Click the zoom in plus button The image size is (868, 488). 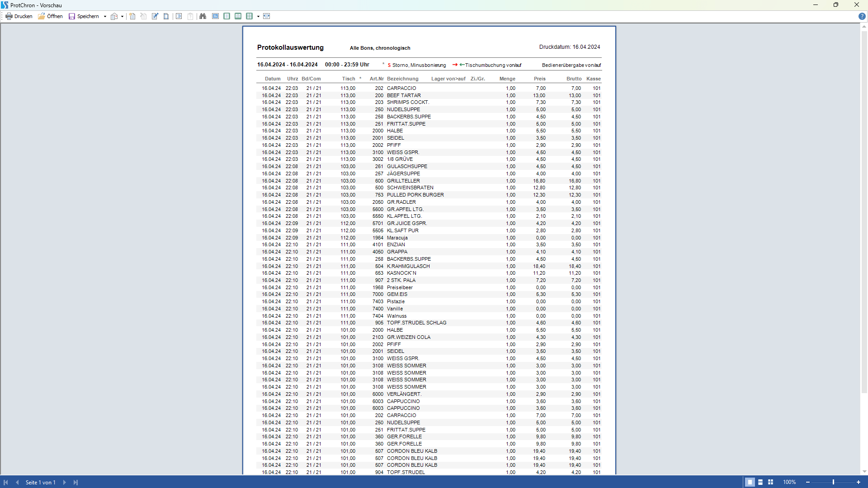pos(859,482)
